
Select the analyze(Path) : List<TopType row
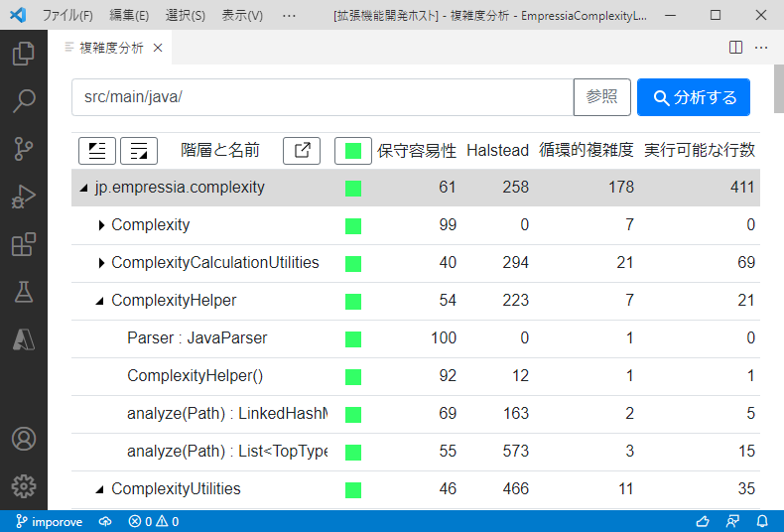point(416,452)
